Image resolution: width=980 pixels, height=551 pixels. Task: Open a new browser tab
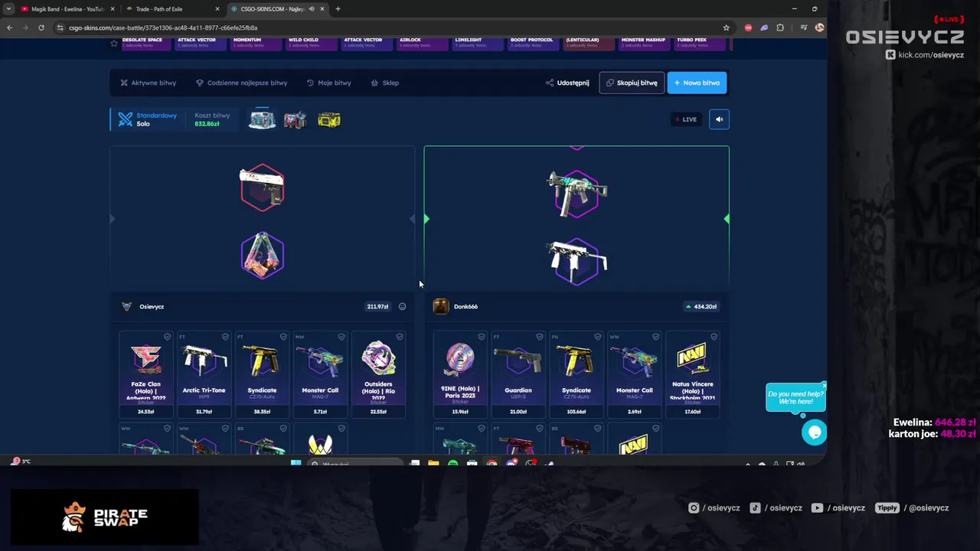coord(338,9)
